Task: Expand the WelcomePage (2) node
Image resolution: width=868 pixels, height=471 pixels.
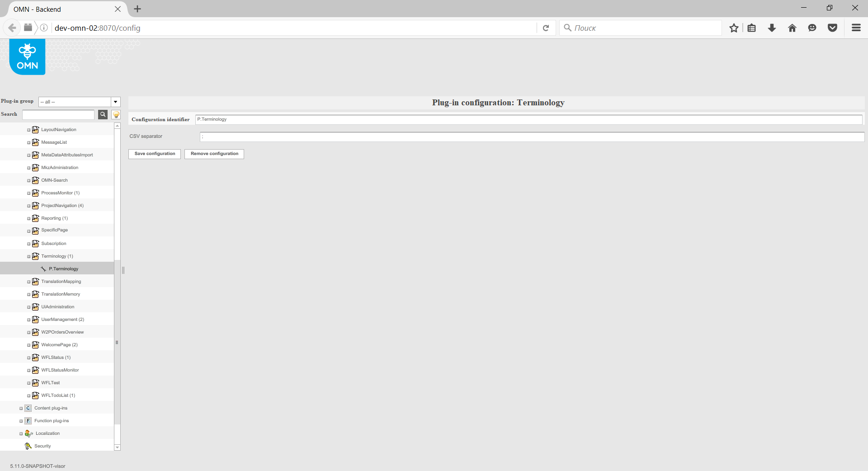Action: point(28,345)
